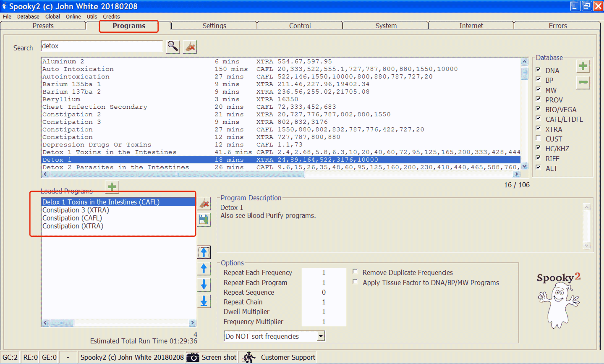Image resolution: width=604 pixels, height=364 pixels.
Task: Switch to the Control tab
Action: (x=300, y=26)
